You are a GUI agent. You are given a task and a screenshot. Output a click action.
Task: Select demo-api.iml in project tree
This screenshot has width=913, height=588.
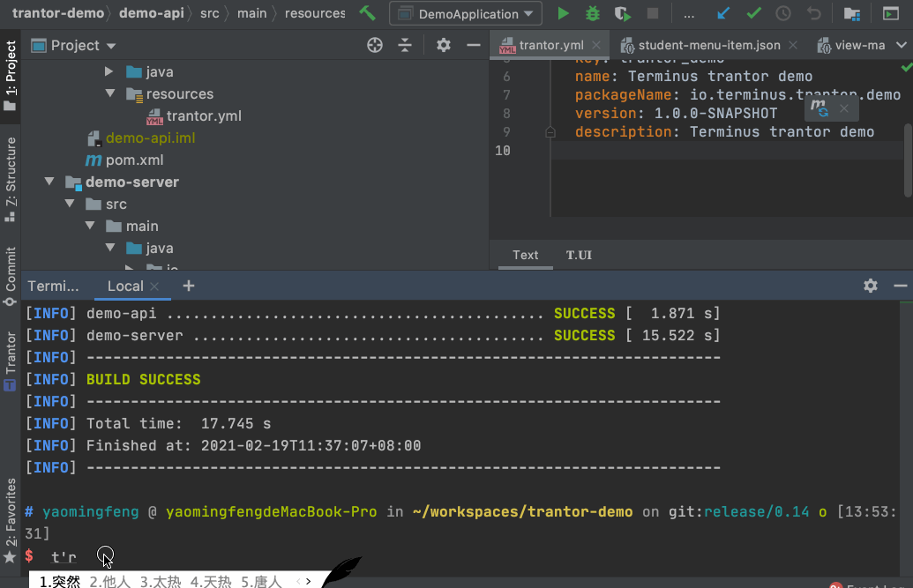point(150,138)
